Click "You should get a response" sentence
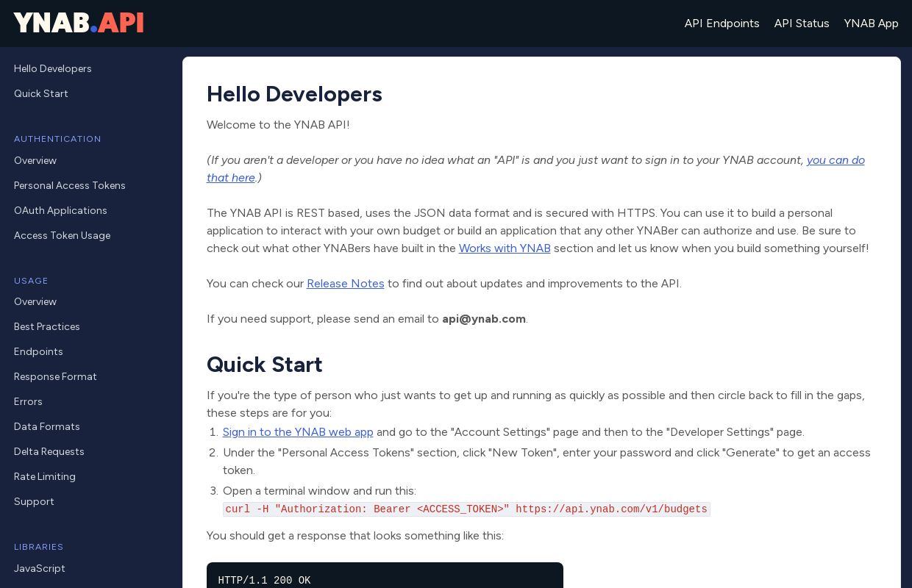This screenshot has height=588, width=912. tap(355, 536)
